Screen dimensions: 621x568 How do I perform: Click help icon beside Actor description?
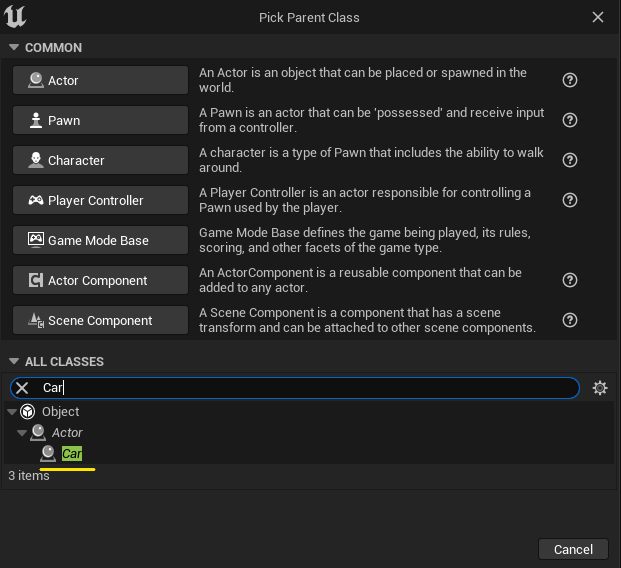[570, 80]
